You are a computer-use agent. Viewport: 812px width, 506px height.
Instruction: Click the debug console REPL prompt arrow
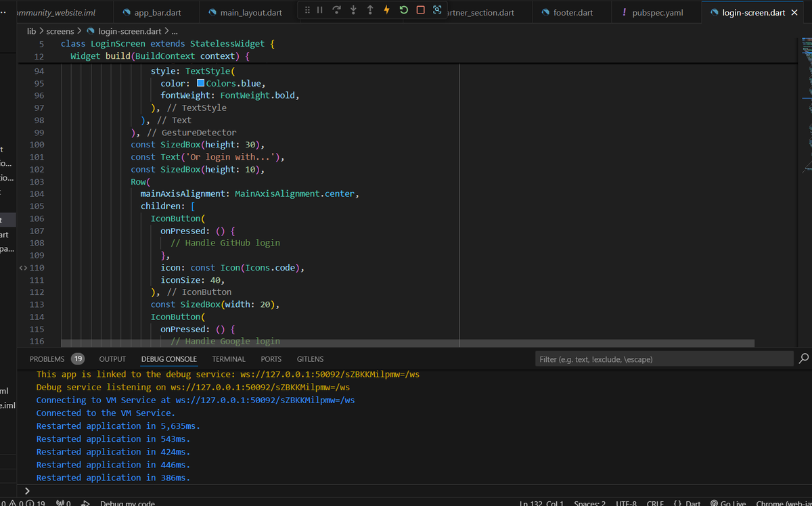click(x=27, y=491)
